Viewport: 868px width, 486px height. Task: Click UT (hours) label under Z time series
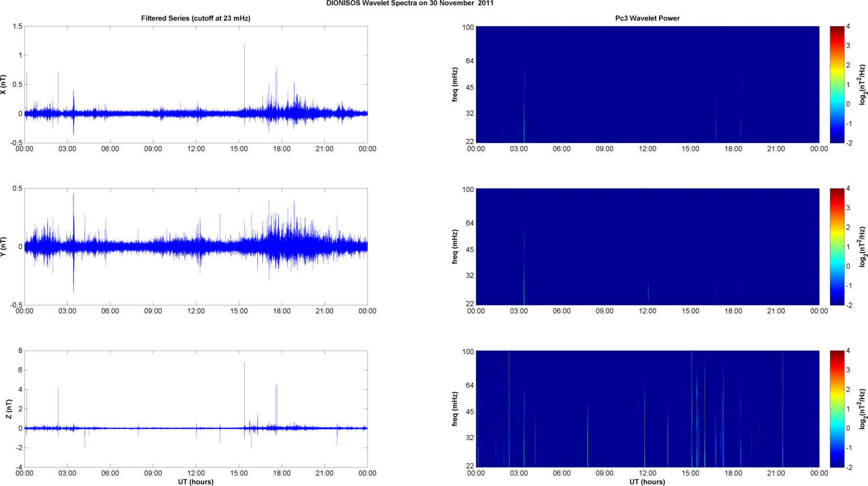click(x=196, y=482)
